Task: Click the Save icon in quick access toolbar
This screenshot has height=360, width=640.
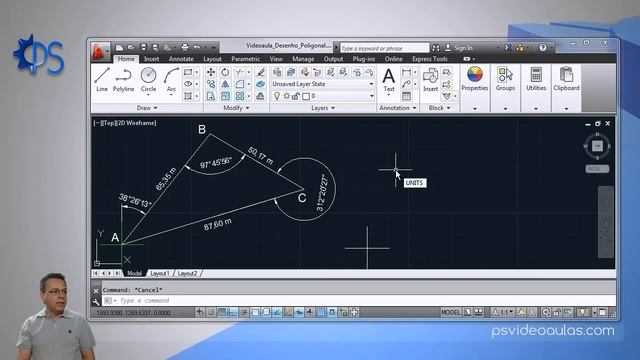Action: (143, 47)
